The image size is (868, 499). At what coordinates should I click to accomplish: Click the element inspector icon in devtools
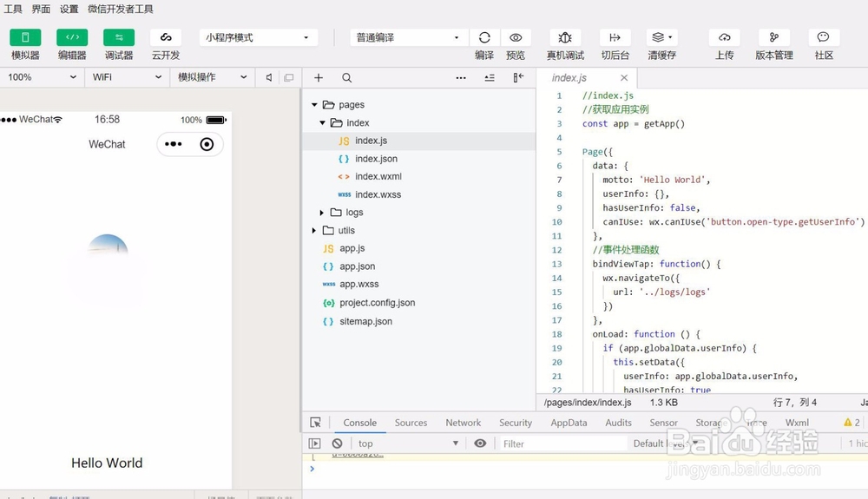coord(316,423)
